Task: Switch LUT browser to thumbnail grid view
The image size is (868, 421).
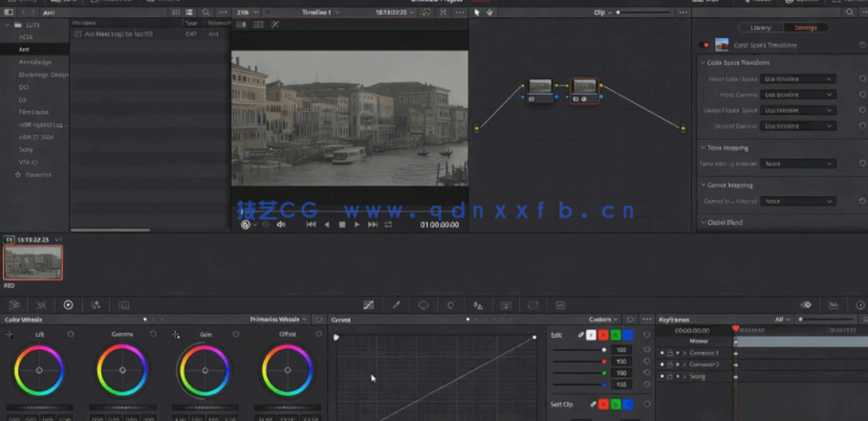Action: tap(176, 12)
